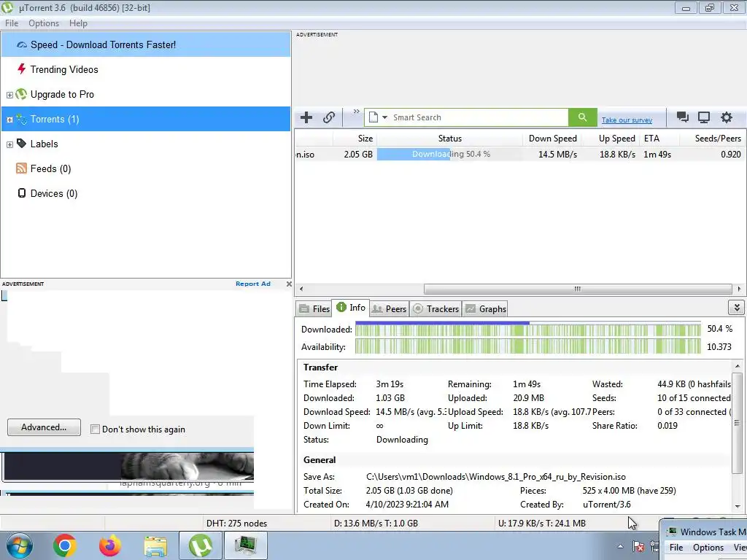Click the Info pane scroll-down arrow
The width and height of the screenshot is (747, 560).
738,507
